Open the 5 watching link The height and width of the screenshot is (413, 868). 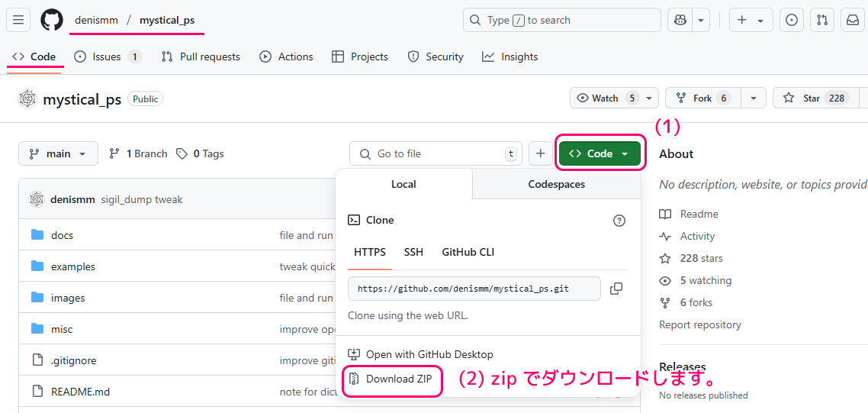pos(696,280)
